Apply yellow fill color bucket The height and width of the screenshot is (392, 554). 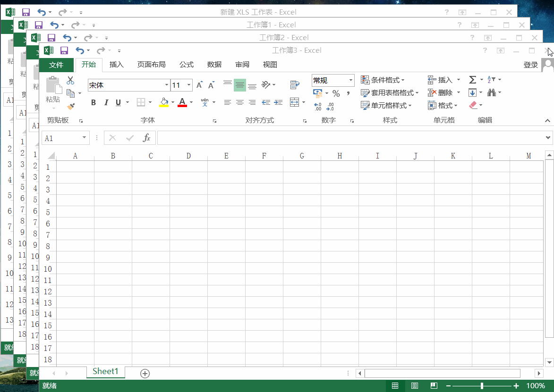click(x=164, y=102)
